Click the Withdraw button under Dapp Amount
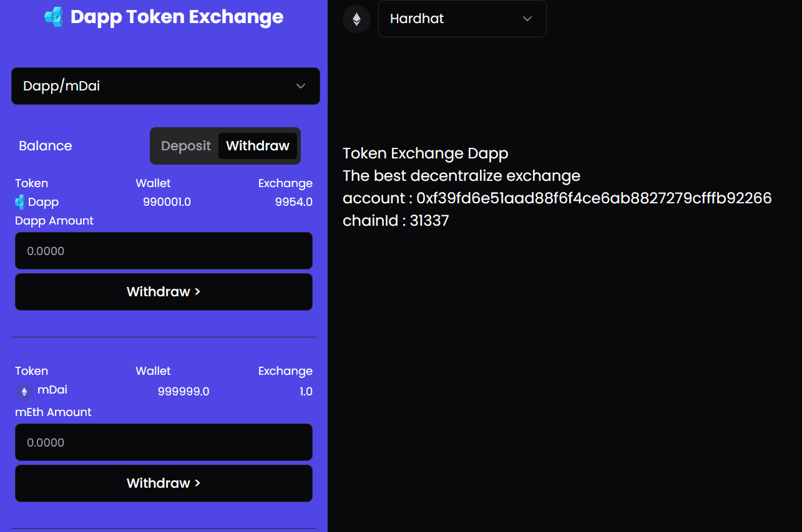The height and width of the screenshot is (532, 802). tap(164, 292)
